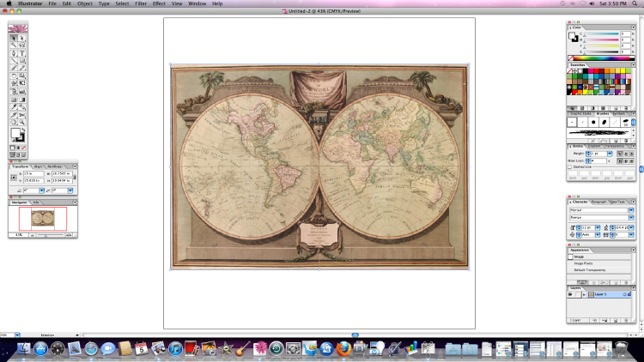644x362 pixels.
Task: Open stroke Weight dropdown
Action: coord(610,154)
